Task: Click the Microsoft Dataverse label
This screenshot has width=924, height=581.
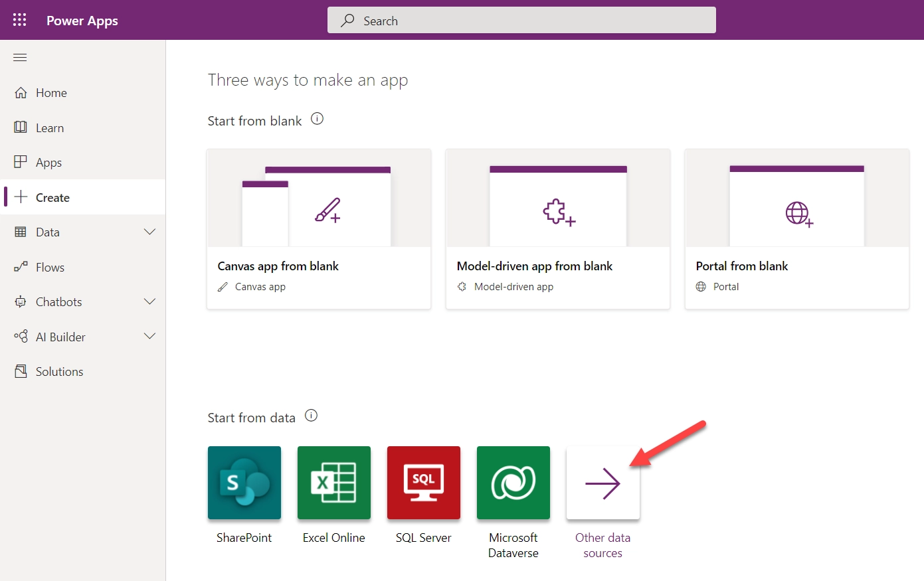Action: (513, 545)
